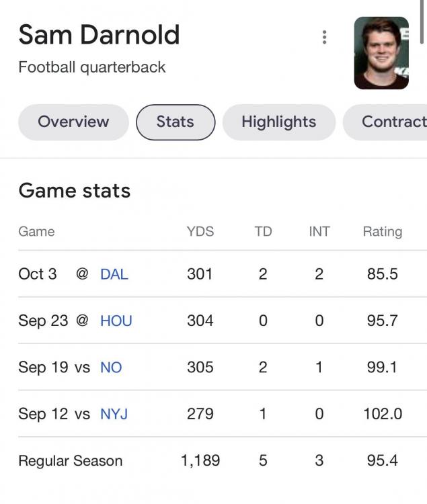
Task: Click the Game stats section heading
Action: [x=75, y=191]
